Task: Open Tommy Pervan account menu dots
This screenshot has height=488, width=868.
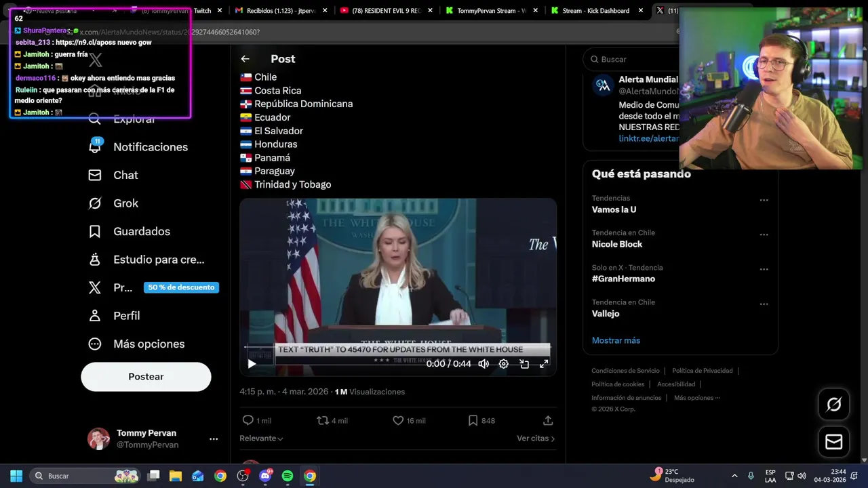Action: click(214, 439)
